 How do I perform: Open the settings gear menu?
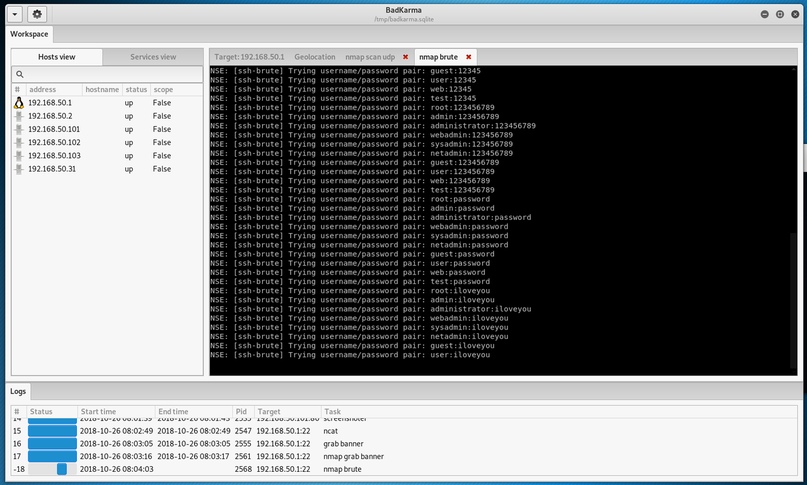pyautogui.click(x=37, y=14)
